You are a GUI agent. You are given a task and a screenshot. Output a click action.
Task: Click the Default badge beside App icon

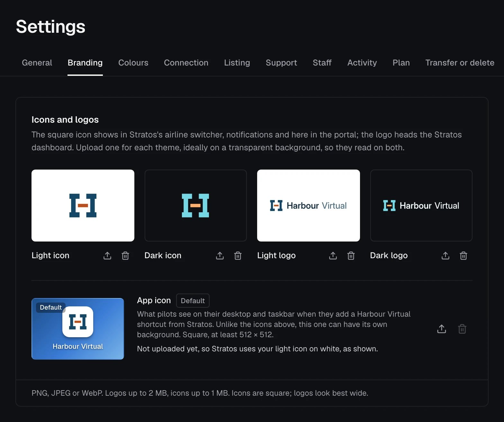pyautogui.click(x=193, y=301)
